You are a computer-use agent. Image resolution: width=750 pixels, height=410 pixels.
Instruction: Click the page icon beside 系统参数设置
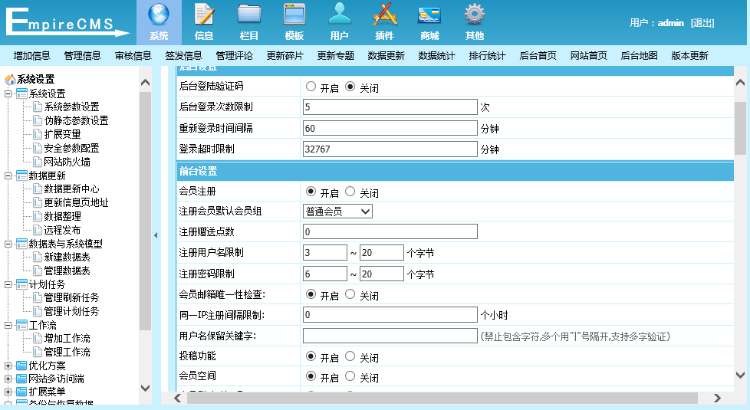coord(37,107)
